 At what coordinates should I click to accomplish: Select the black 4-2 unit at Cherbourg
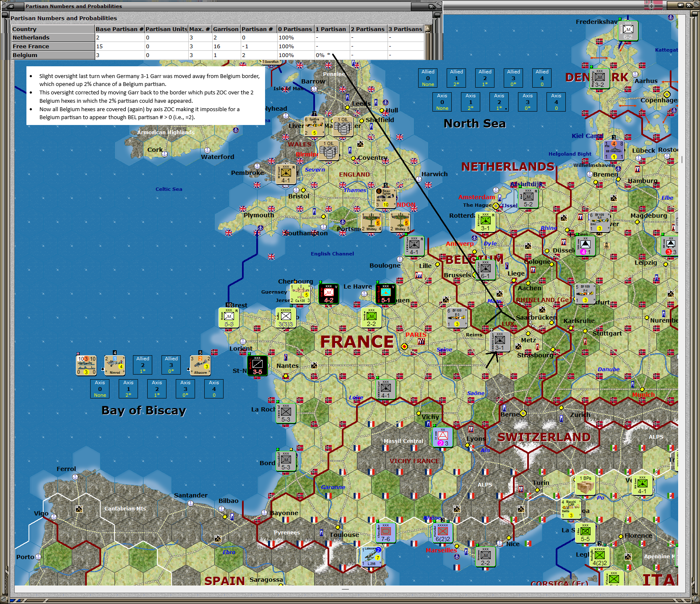click(x=328, y=294)
